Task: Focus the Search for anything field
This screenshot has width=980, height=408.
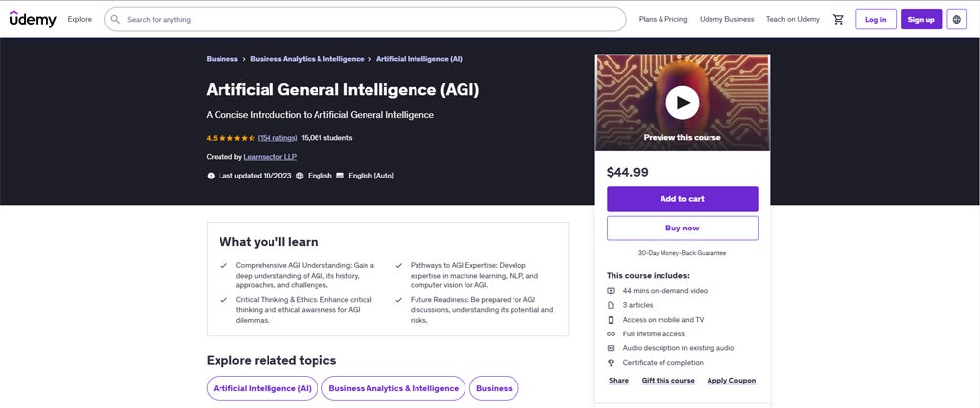Action: click(x=365, y=20)
